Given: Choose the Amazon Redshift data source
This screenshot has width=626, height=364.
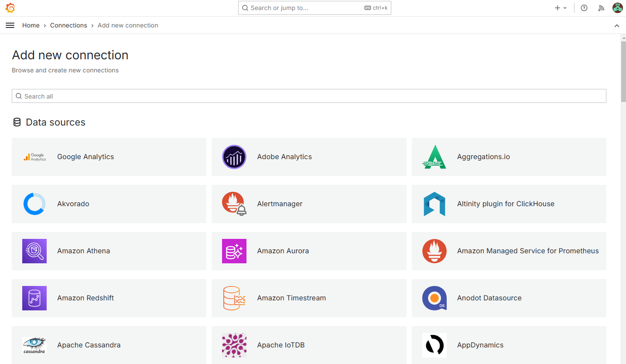Looking at the screenshot, I should tap(109, 298).
